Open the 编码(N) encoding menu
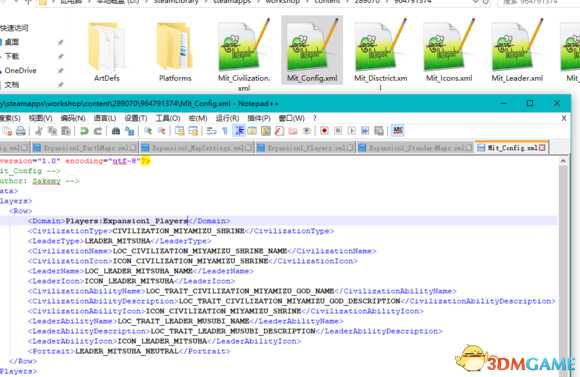Screen dimensions: 580x377 [73, 118]
